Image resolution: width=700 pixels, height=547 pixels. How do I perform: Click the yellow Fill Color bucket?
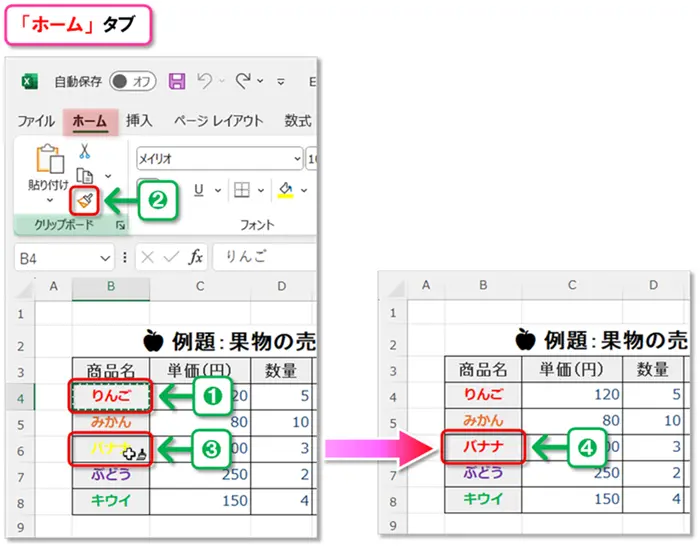tap(285, 190)
